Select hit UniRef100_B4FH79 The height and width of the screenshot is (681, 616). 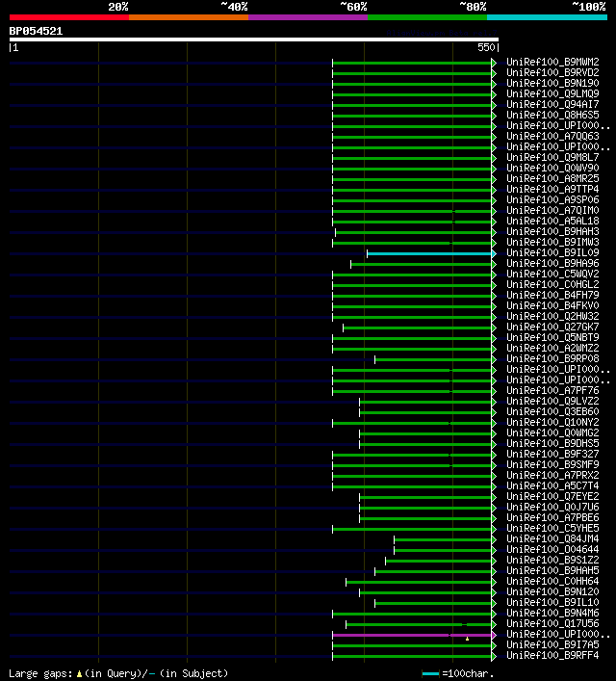tap(552, 295)
